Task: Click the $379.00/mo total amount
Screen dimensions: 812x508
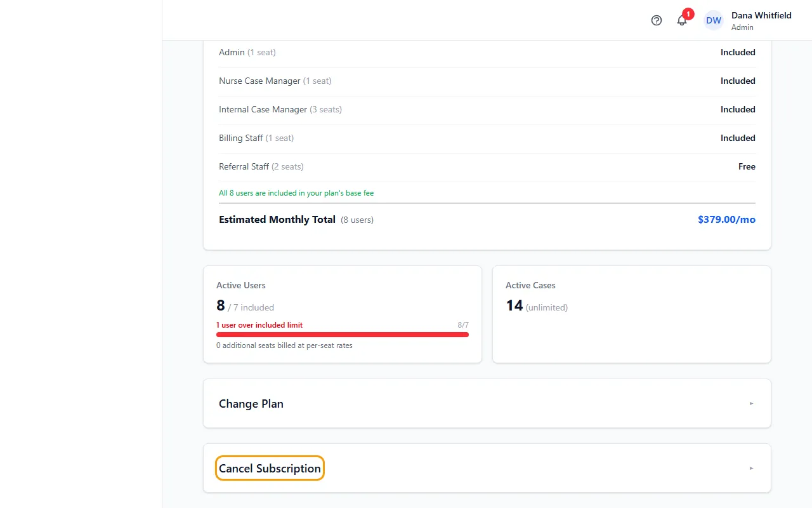Action: click(x=726, y=219)
